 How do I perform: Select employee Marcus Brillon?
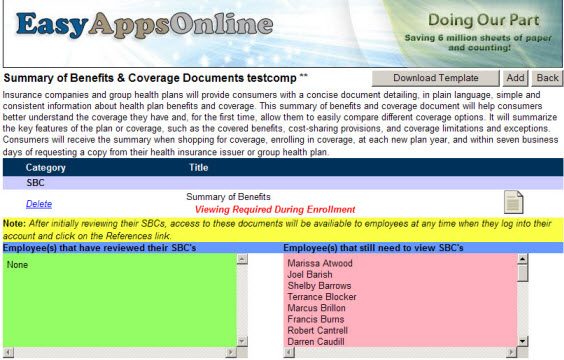316,308
